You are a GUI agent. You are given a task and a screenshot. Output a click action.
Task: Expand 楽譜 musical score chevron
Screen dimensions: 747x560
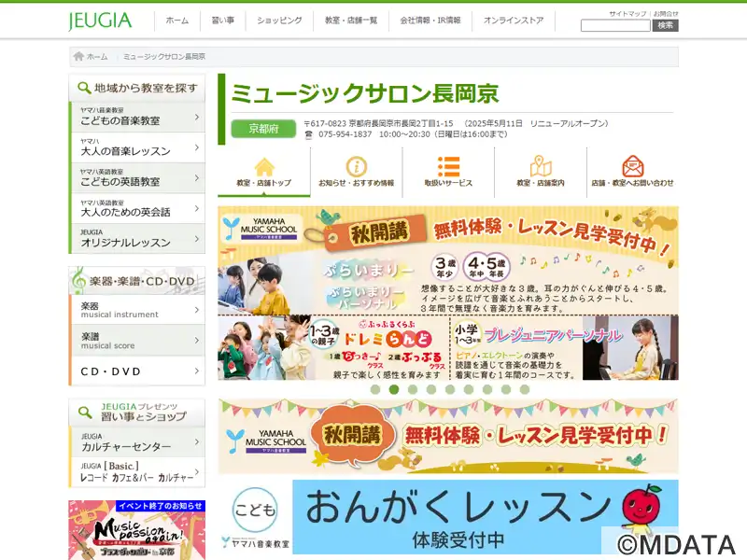click(x=197, y=340)
